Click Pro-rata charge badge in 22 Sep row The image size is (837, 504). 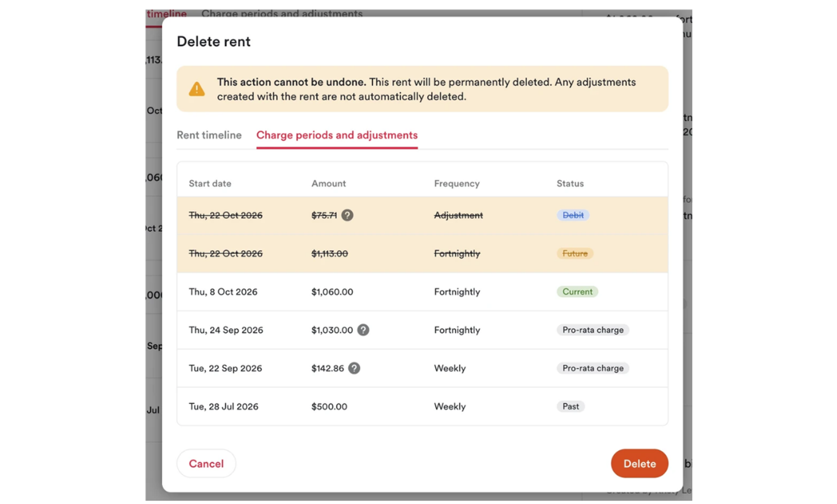[593, 368]
